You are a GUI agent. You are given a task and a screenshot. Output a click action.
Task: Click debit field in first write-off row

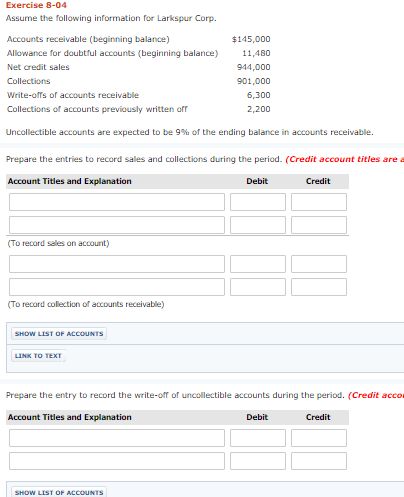[x=258, y=438]
